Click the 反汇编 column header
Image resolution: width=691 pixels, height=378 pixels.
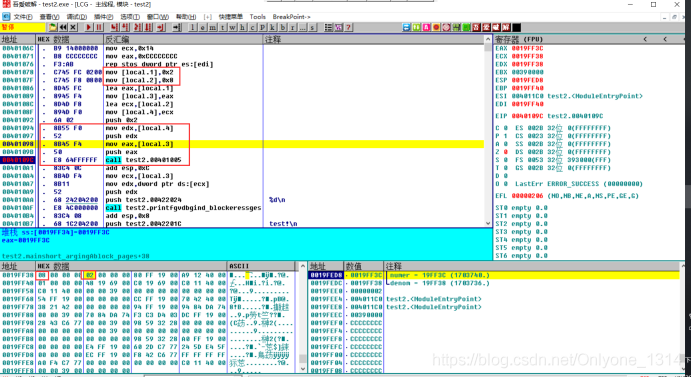[x=183, y=39]
